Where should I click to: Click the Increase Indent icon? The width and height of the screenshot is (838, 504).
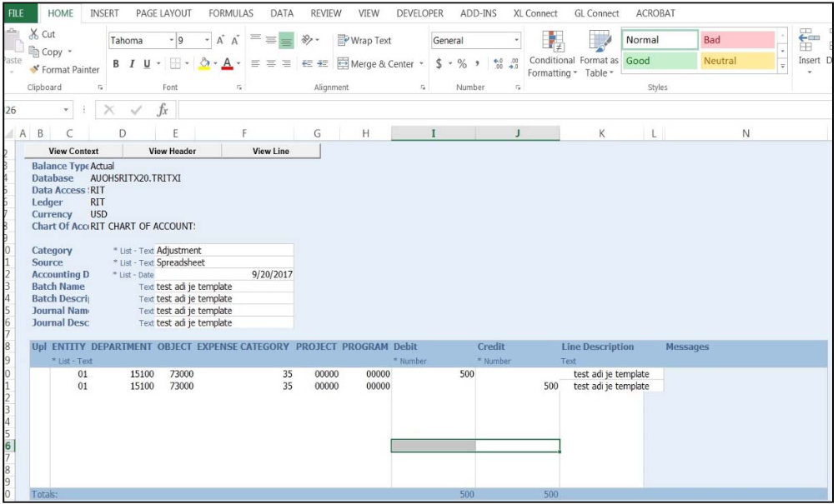click(324, 64)
